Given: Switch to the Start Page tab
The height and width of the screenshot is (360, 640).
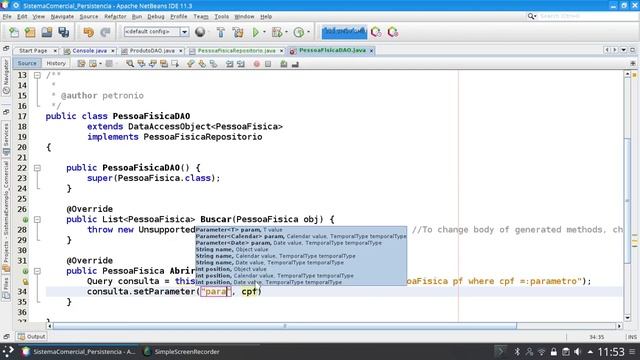Looking at the screenshot, I should click(x=33, y=51).
